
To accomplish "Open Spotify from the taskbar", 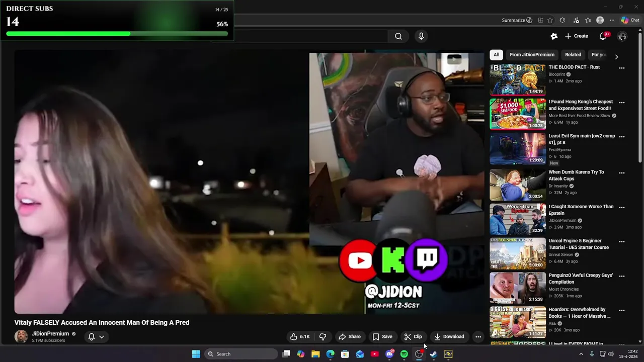I will (404, 354).
